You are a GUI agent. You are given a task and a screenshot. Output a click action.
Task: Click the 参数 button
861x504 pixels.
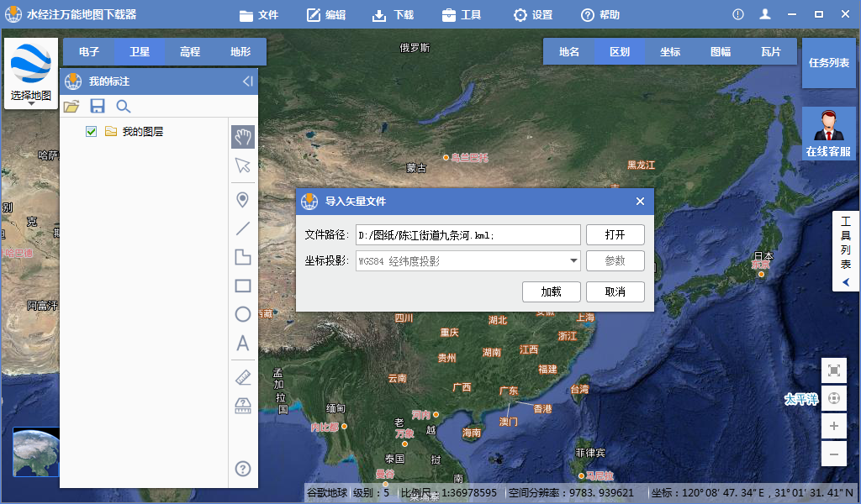click(615, 261)
